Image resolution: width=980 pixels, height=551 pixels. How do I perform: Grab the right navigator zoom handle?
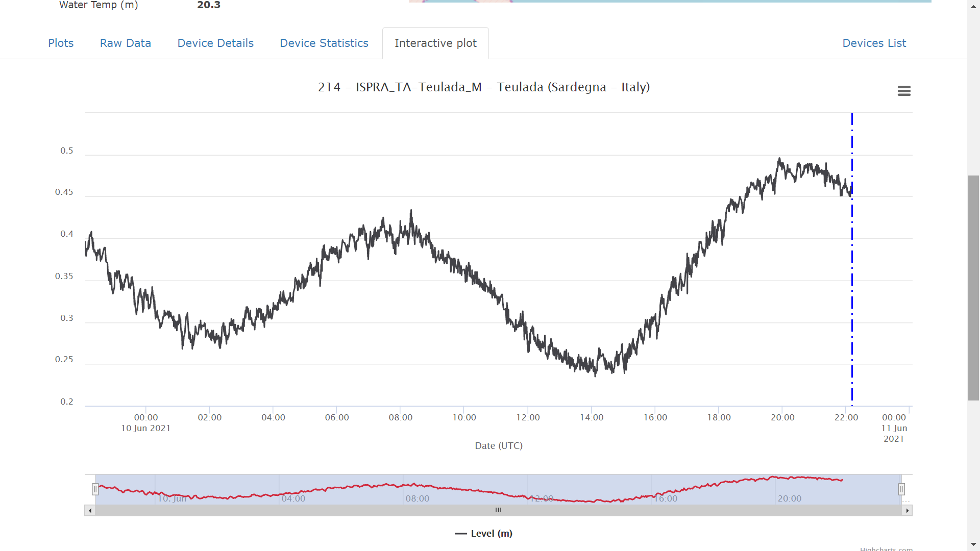click(x=902, y=489)
